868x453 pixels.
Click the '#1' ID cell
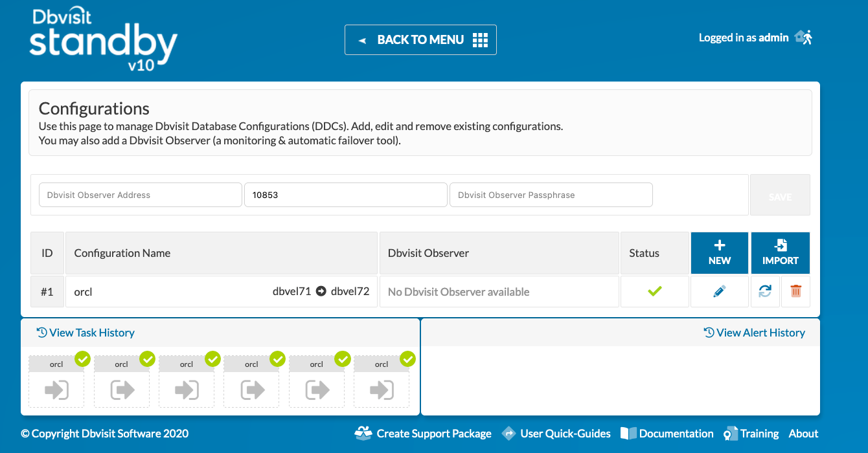pyautogui.click(x=47, y=292)
